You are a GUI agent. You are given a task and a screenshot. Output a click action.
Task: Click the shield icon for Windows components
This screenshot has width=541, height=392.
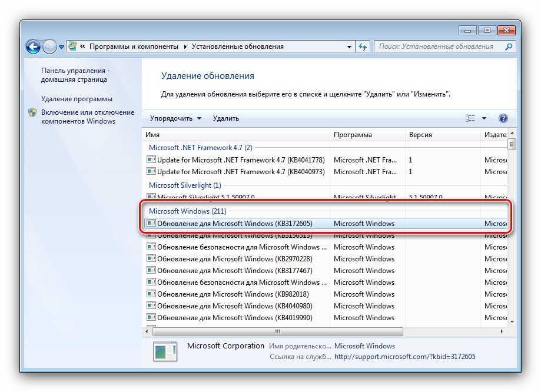(33, 112)
